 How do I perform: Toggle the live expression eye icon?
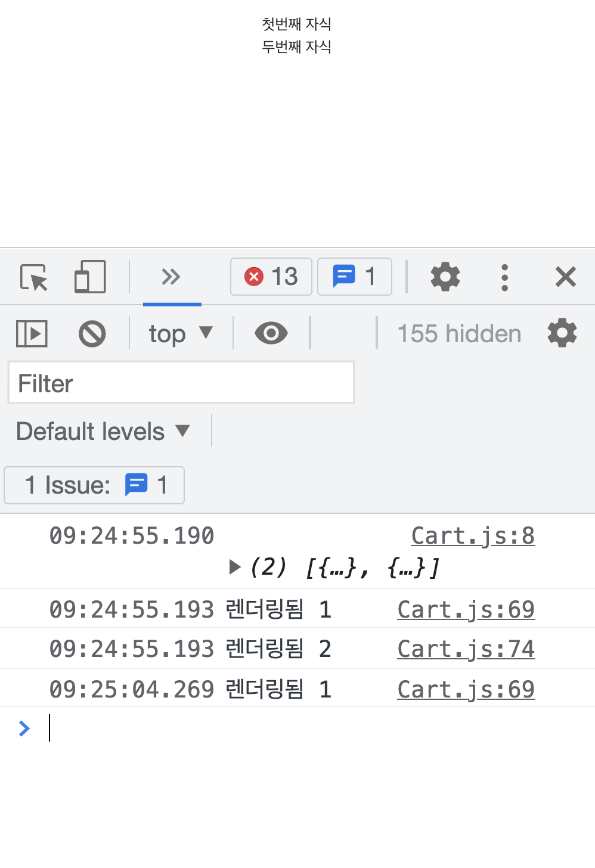pyautogui.click(x=271, y=333)
